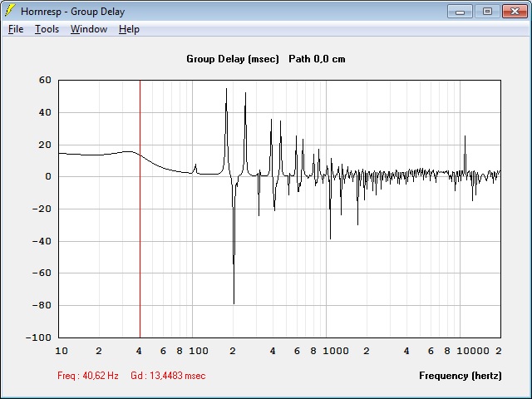Open the File menu
This screenshot has height=399, width=532.
click(x=16, y=29)
